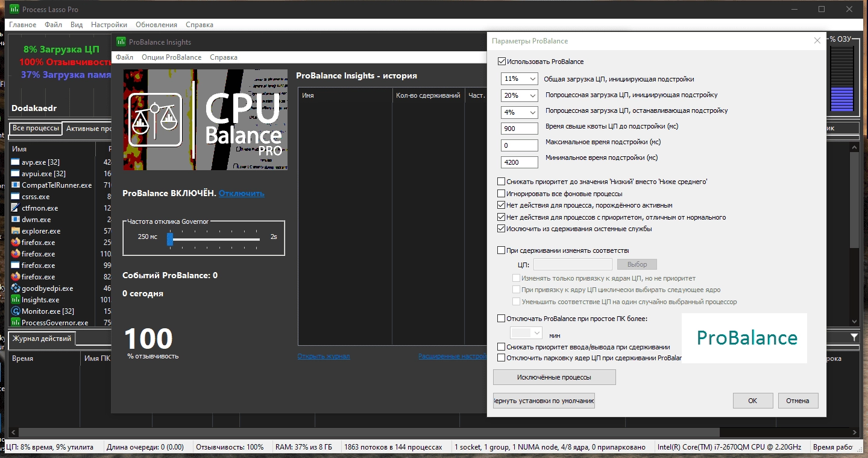Open the 20% per-process CPU dropdown

pyautogui.click(x=520, y=95)
